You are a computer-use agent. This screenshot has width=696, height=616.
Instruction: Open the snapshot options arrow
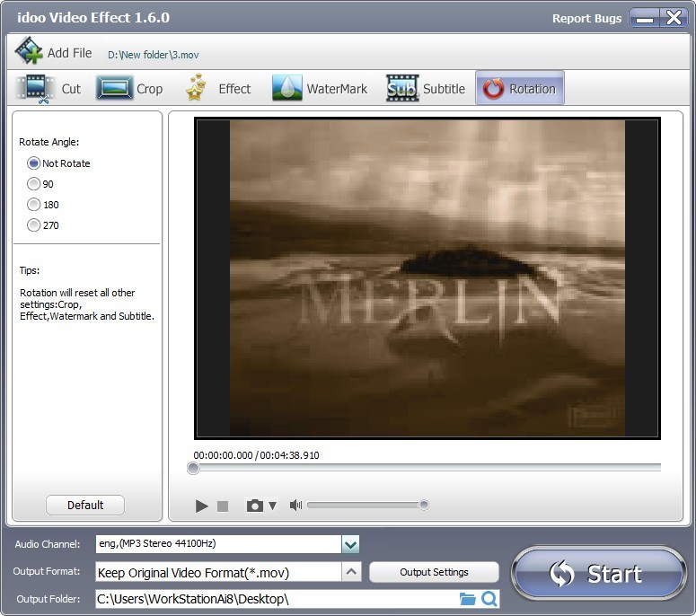[272, 506]
